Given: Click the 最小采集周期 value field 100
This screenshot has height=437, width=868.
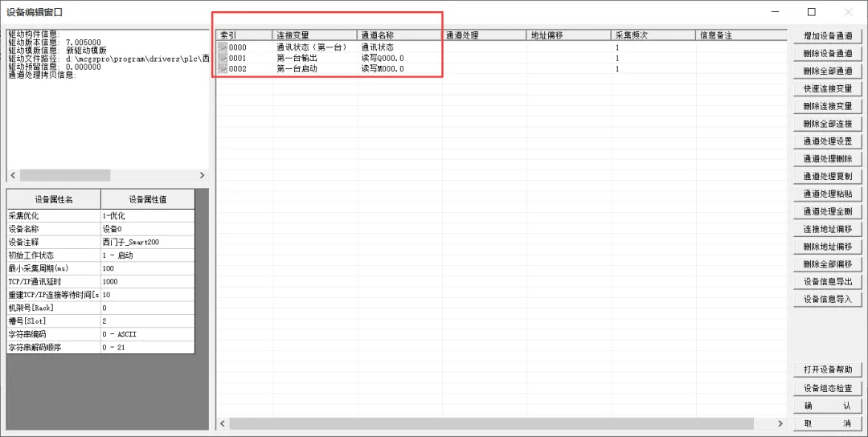Looking at the screenshot, I should pyautogui.click(x=147, y=268).
